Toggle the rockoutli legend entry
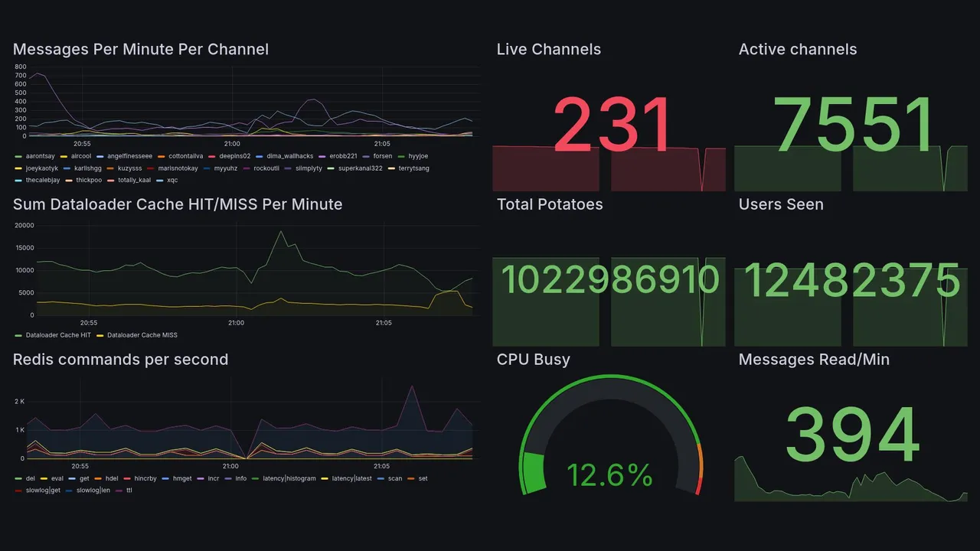980x551 pixels. [x=261, y=168]
